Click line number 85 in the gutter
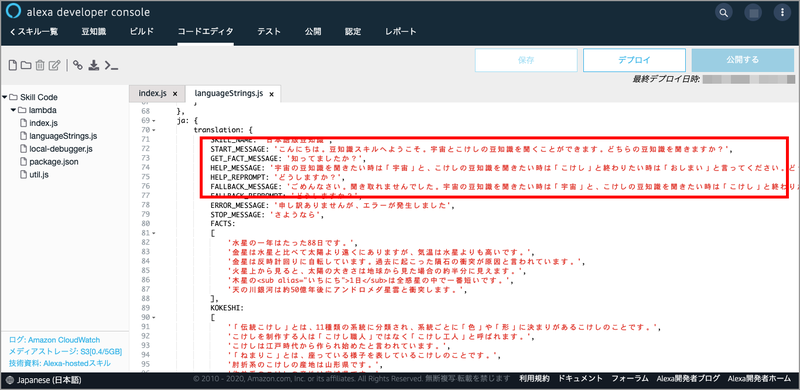This screenshot has width=800, height=390. tap(145, 271)
